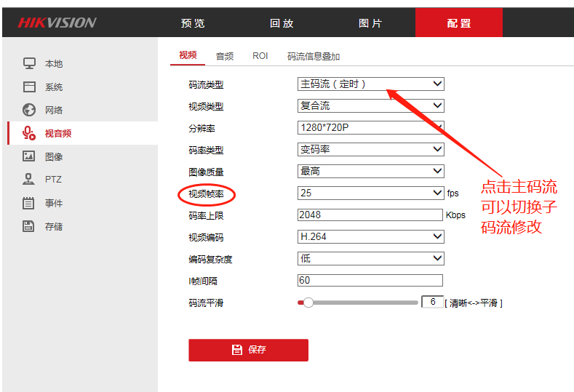The height and width of the screenshot is (392, 574).
Task: Click the 图像 picture icon
Action: [29, 156]
